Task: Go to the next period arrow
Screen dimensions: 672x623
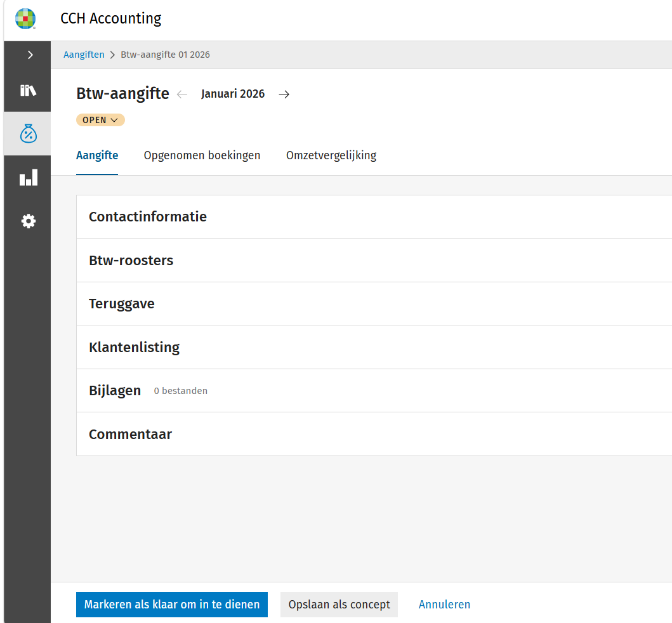Action: coord(284,95)
